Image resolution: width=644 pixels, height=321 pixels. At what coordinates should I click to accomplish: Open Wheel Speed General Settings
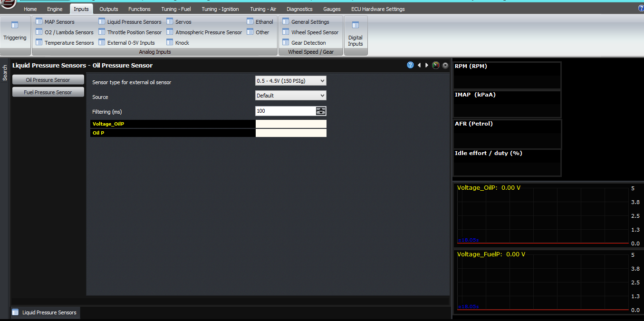306,22
